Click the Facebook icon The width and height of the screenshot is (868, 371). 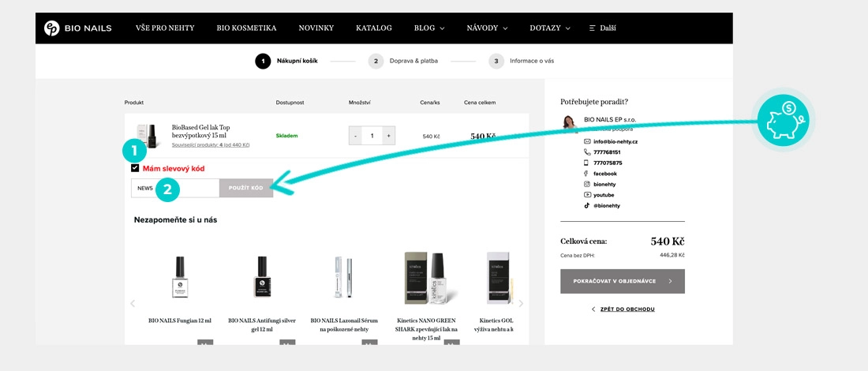pos(587,174)
